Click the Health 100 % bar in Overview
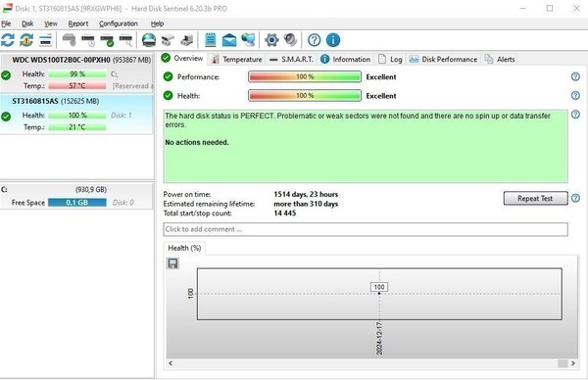This screenshot has height=380, width=588. [x=305, y=96]
